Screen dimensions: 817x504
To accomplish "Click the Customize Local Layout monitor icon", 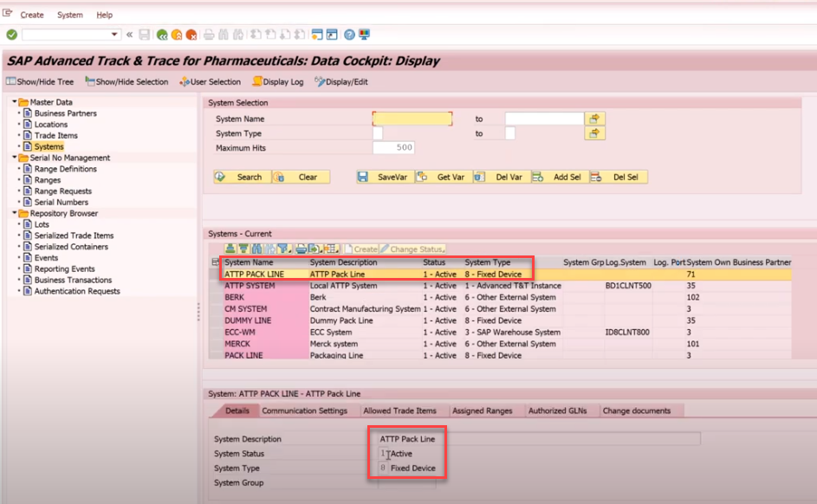I will (364, 35).
